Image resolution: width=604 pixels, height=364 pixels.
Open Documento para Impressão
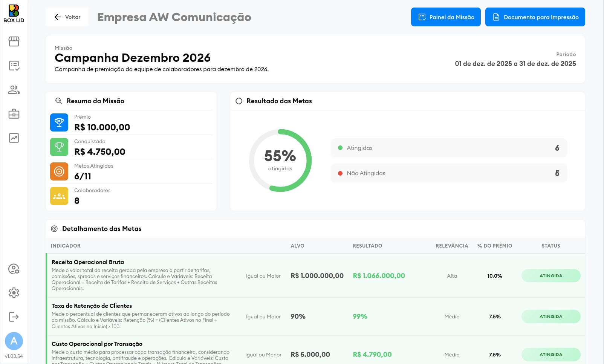click(x=535, y=17)
